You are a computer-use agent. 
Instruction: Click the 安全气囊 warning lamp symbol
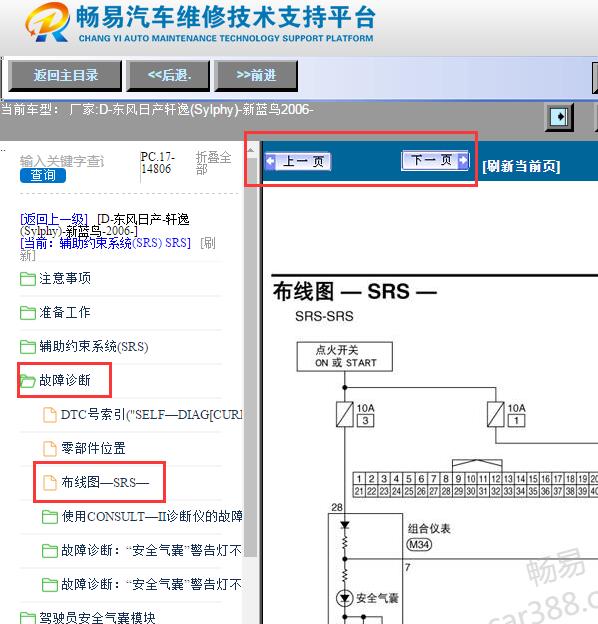[x=345, y=598]
